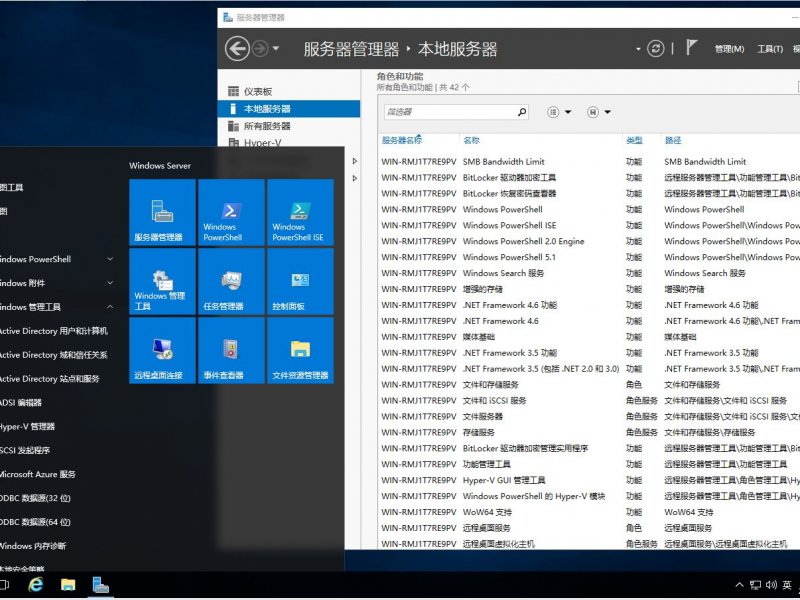Open Internet Explorer from the taskbar
The image size is (800, 600).
pos(35,585)
